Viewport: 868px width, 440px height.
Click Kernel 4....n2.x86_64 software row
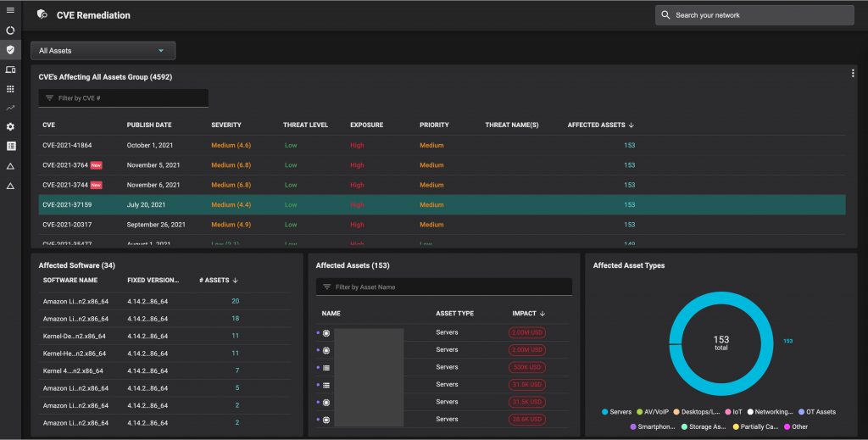tap(165, 370)
